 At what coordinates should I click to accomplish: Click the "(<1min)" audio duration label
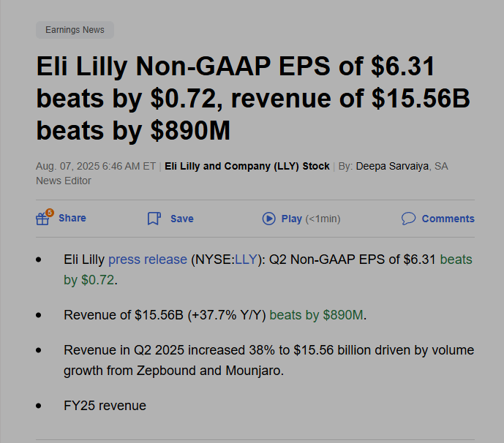323,219
